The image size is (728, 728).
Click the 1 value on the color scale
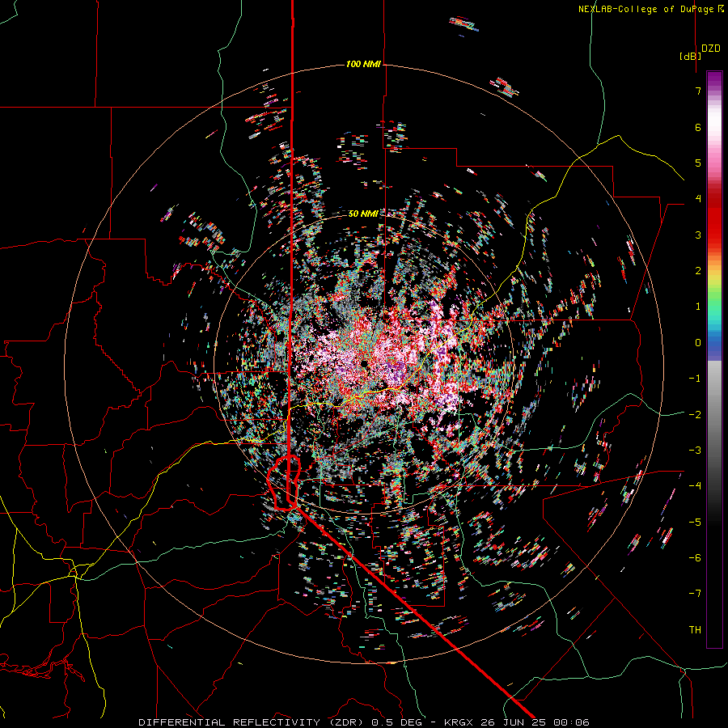(698, 307)
